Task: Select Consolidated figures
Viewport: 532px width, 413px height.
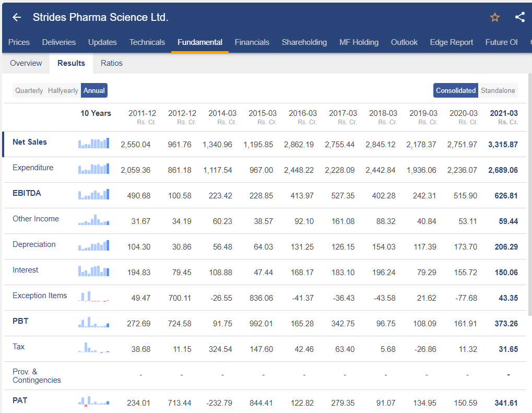Action: 456,91
